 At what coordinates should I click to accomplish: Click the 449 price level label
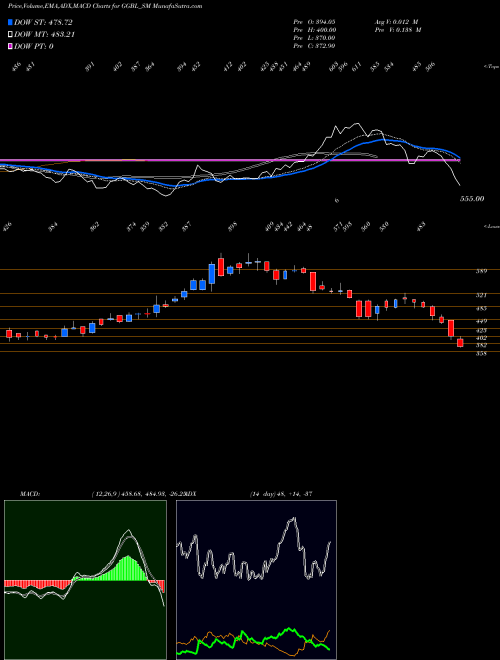point(481,322)
